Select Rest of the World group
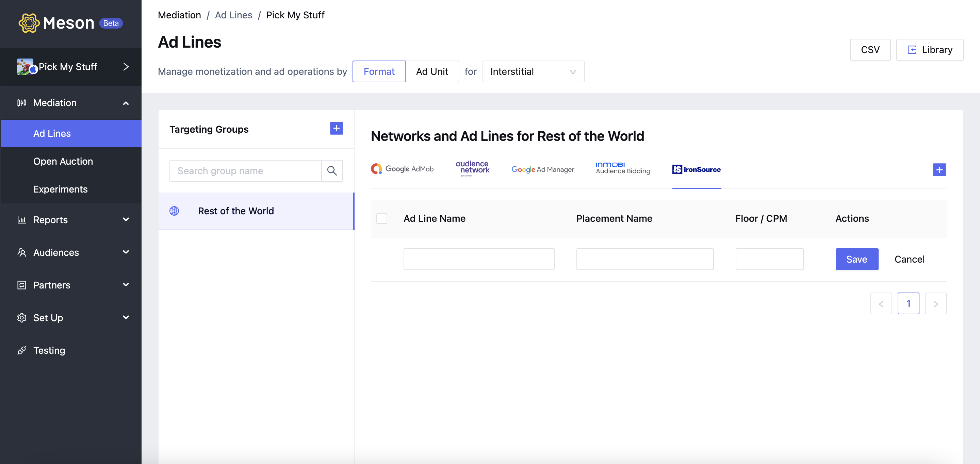The image size is (980, 464). [x=257, y=211]
